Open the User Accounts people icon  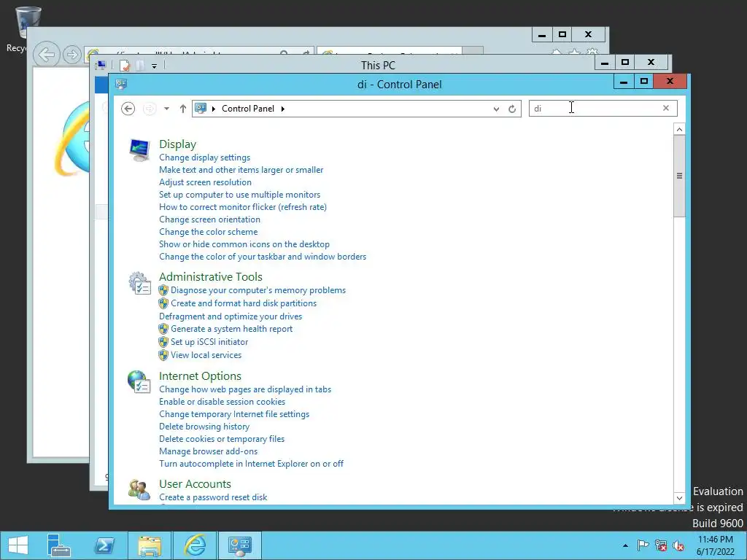pyautogui.click(x=139, y=489)
